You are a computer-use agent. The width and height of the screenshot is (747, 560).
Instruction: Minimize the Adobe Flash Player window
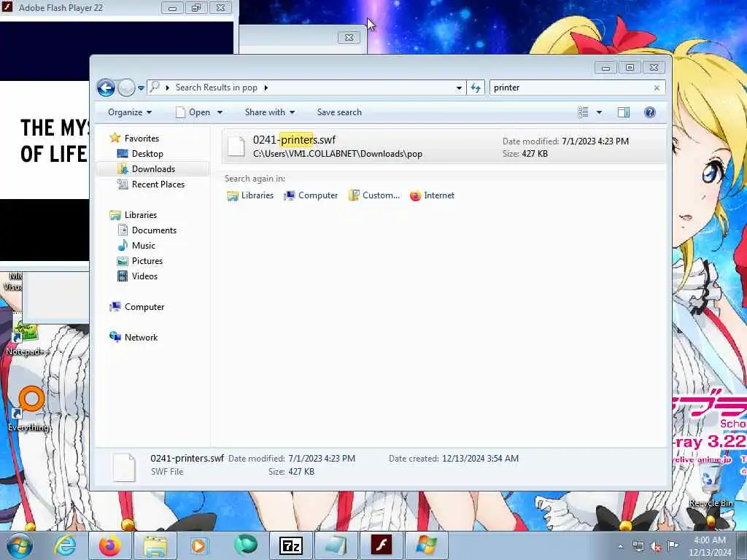[x=172, y=7]
